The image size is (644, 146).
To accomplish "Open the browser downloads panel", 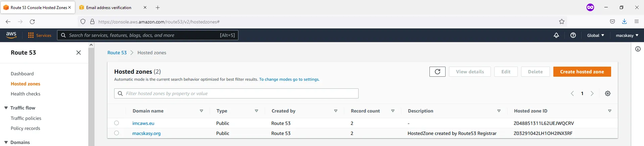I will [625, 22].
